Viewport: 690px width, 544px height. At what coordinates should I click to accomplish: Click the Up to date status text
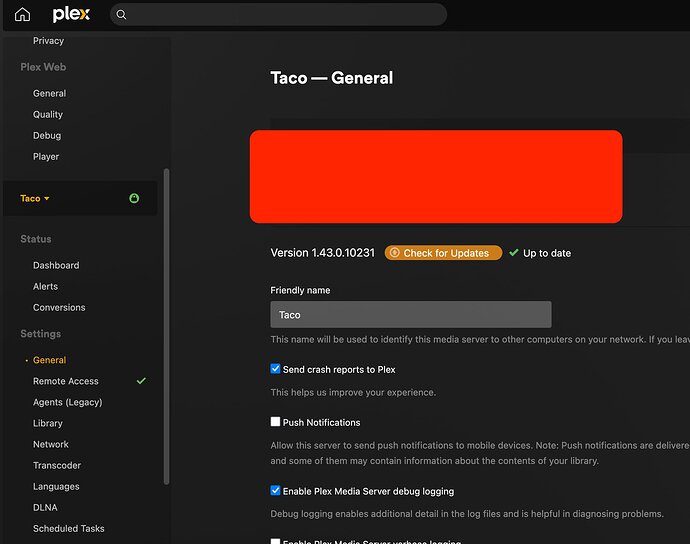pyautogui.click(x=547, y=253)
